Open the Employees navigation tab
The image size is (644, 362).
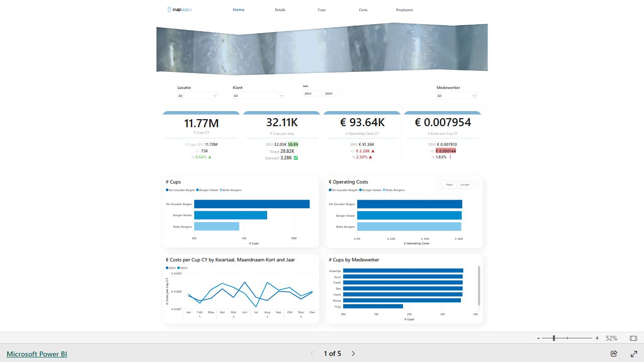pyautogui.click(x=405, y=10)
